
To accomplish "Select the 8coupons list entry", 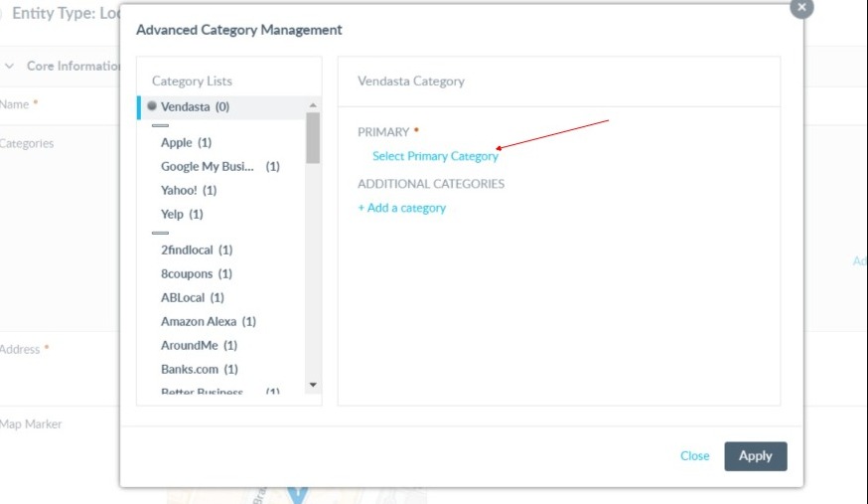I will tap(197, 274).
